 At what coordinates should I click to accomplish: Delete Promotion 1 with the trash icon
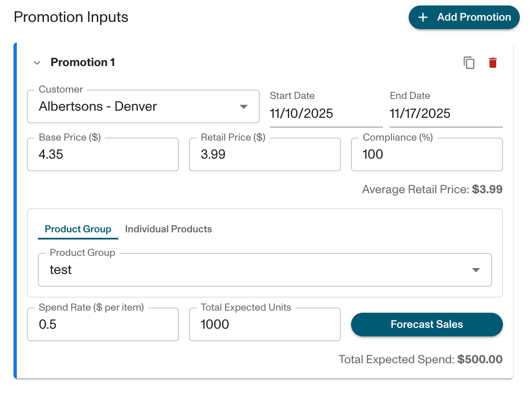pyautogui.click(x=492, y=63)
